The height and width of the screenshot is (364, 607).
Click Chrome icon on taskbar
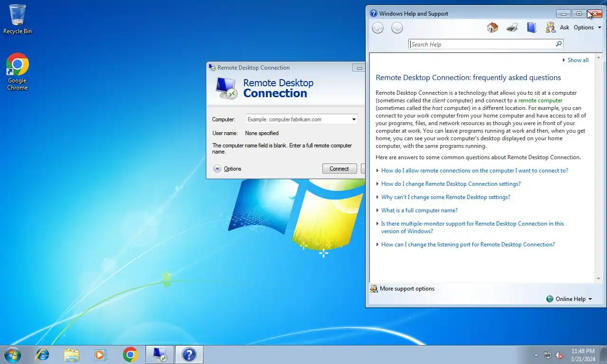[130, 355]
